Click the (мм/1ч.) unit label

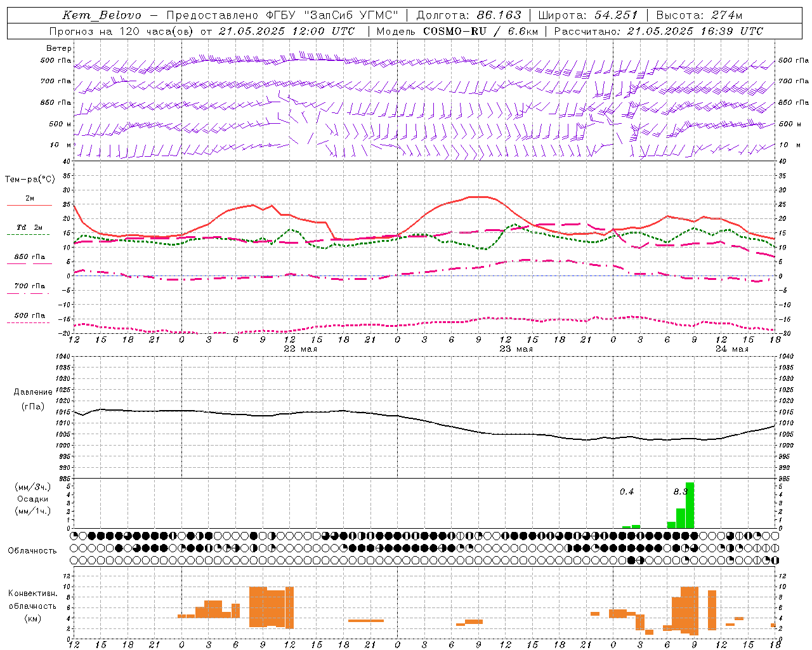(33, 511)
